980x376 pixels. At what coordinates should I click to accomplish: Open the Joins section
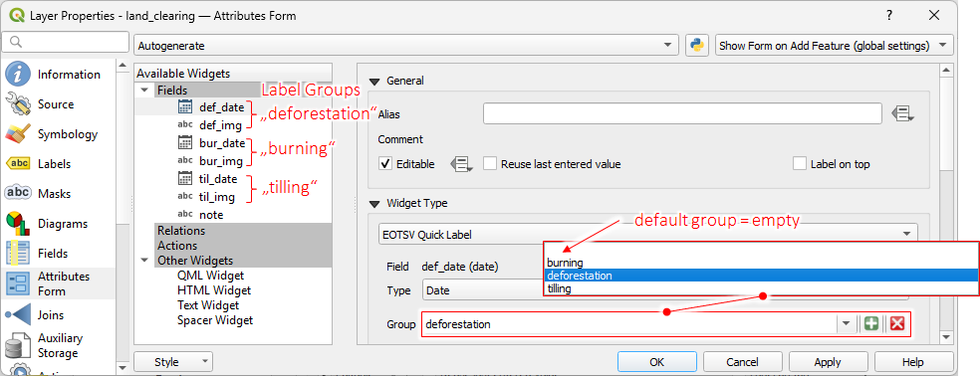click(58, 314)
